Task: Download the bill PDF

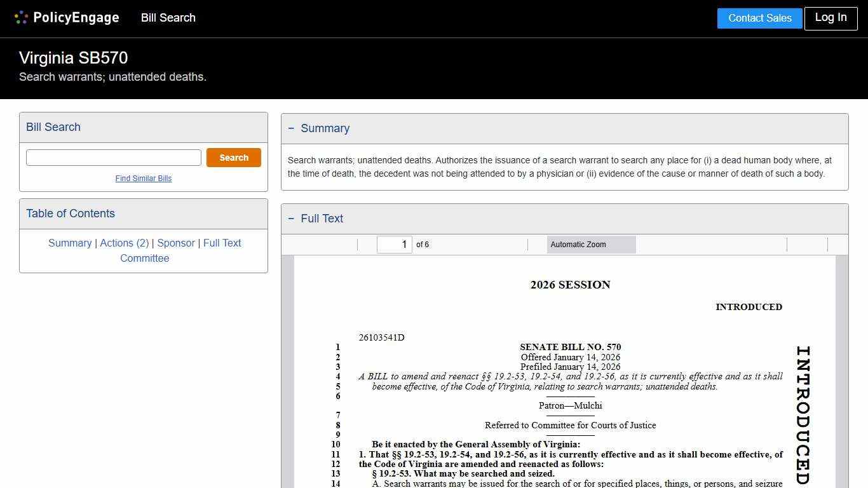Action: pyautogui.click(x=817, y=245)
